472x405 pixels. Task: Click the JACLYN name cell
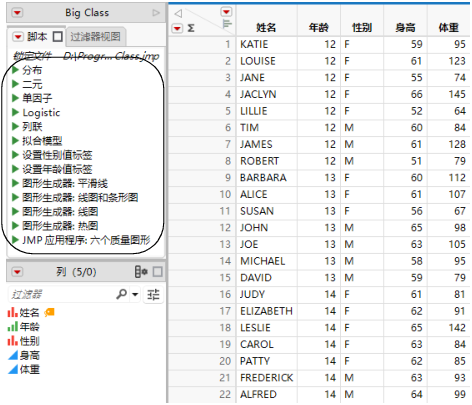coord(267,94)
